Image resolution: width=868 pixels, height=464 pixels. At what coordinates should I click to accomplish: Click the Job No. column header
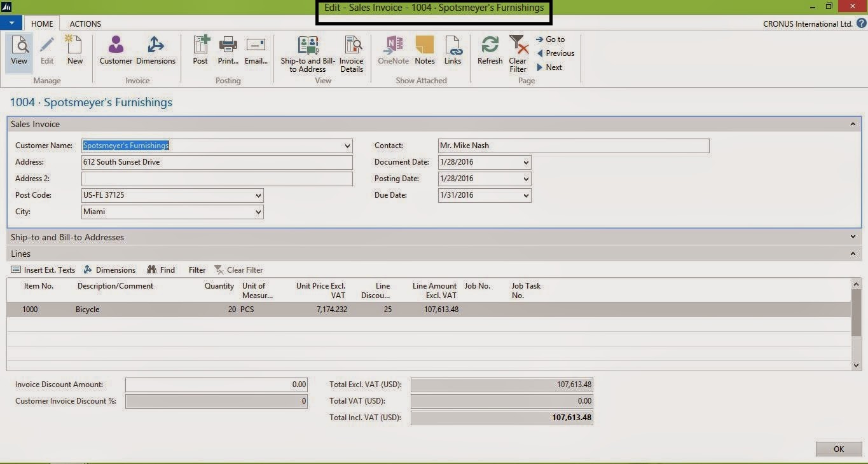478,286
